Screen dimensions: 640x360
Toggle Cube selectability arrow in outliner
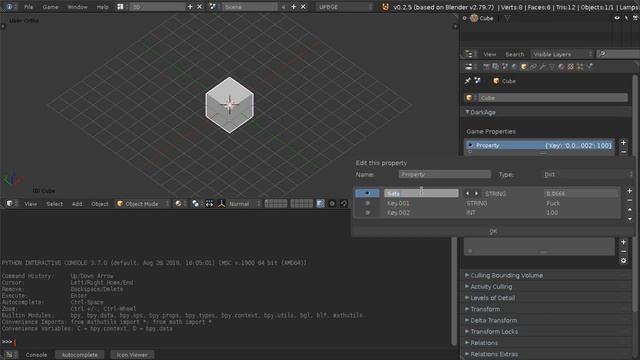tap(626, 18)
